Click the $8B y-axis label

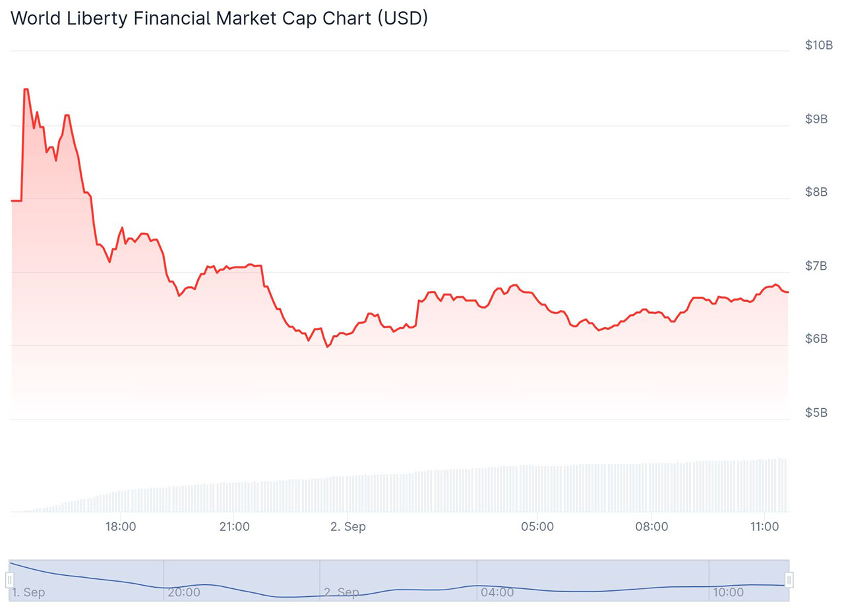pos(818,192)
